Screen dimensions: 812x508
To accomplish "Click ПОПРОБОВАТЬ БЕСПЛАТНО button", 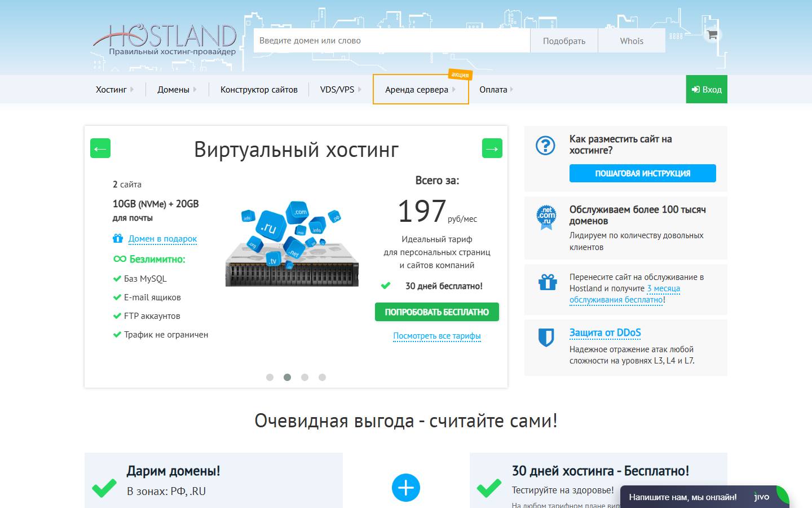I will point(437,312).
